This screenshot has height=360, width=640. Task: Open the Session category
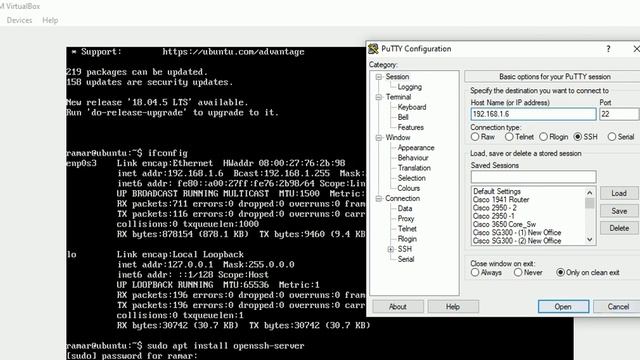[x=397, y=77]
